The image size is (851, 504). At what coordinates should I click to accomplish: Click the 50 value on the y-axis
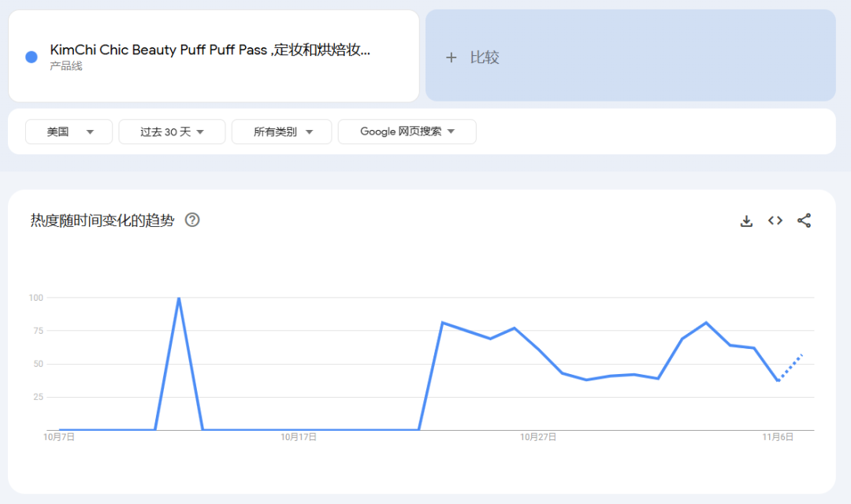38,364
